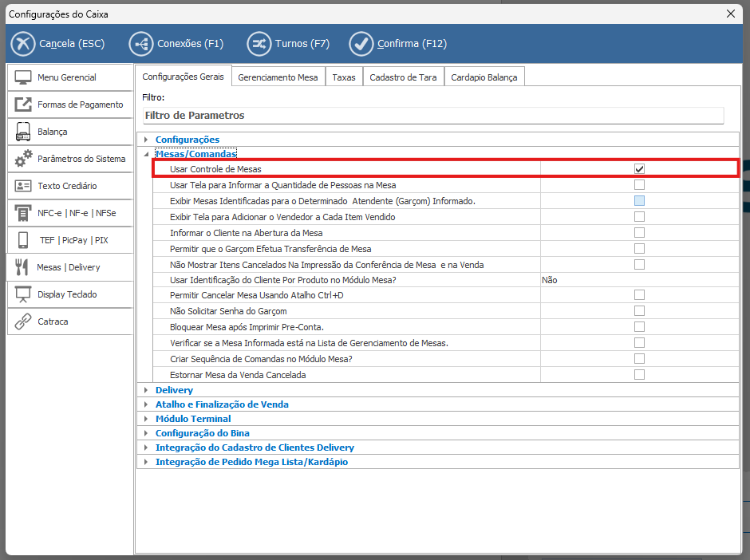Open Conexões (F1) connections icon

(140, 44)
